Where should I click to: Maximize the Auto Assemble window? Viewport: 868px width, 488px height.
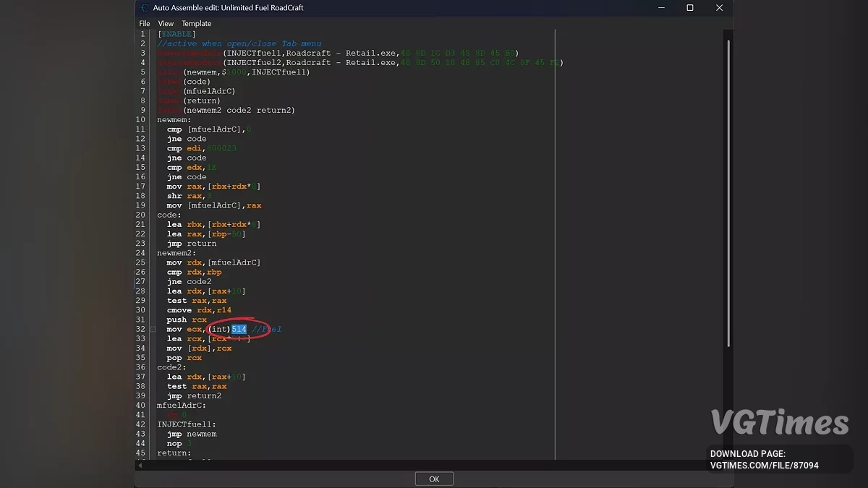pyautogui.click(x=690, y=8)
